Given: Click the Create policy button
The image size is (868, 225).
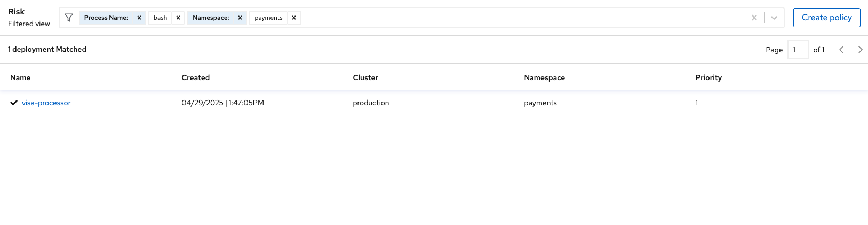Looking at the screenshot, I should pos(827,18).
